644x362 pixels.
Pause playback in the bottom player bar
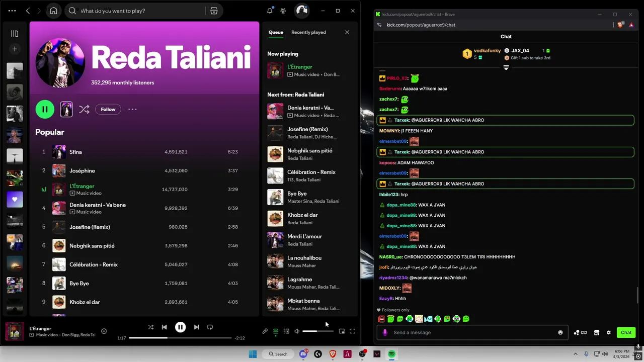pos(180,327)
